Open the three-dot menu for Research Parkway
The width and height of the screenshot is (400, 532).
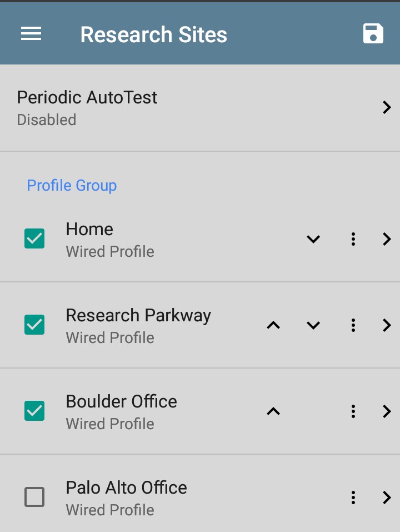pos(353,325)
